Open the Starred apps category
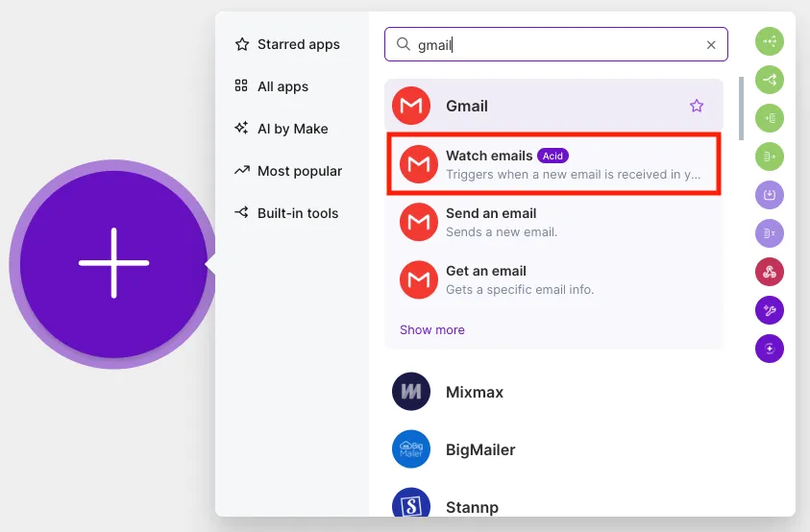The image size is (810, 532). (x=287, y=44)
